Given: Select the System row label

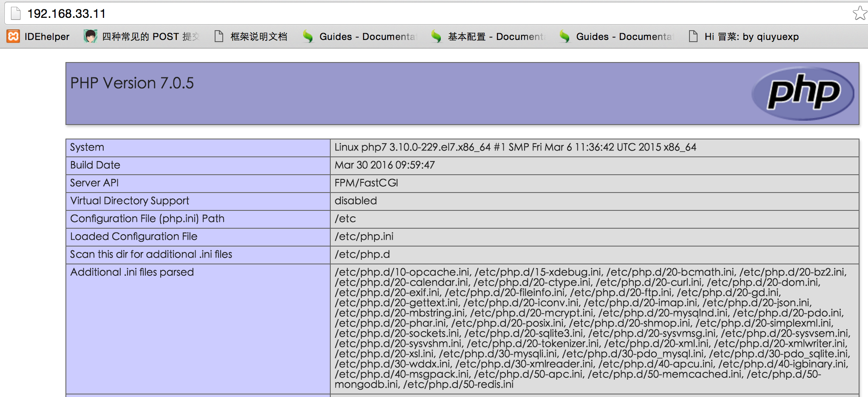Looking at the screenshot, I should [87, 147].
